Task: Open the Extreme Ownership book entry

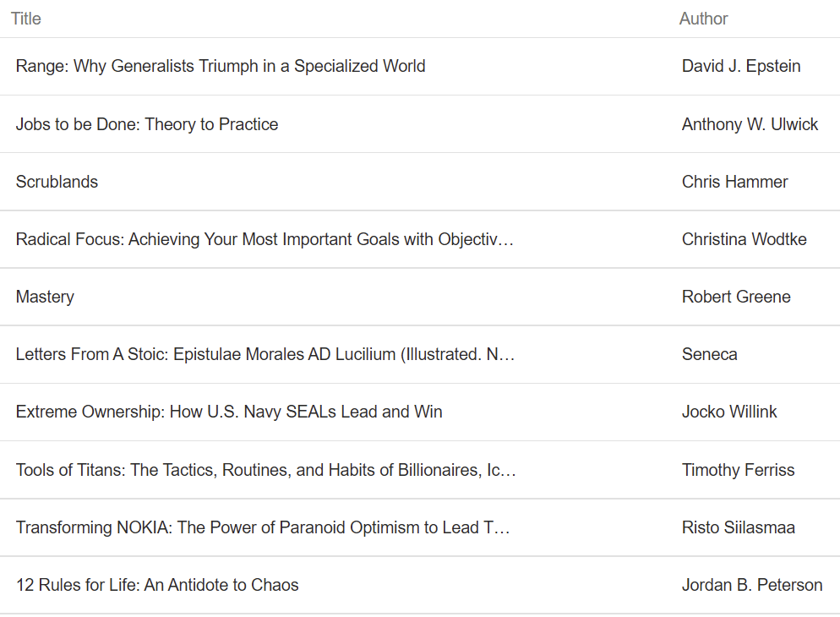Action: tap(229, 412)
